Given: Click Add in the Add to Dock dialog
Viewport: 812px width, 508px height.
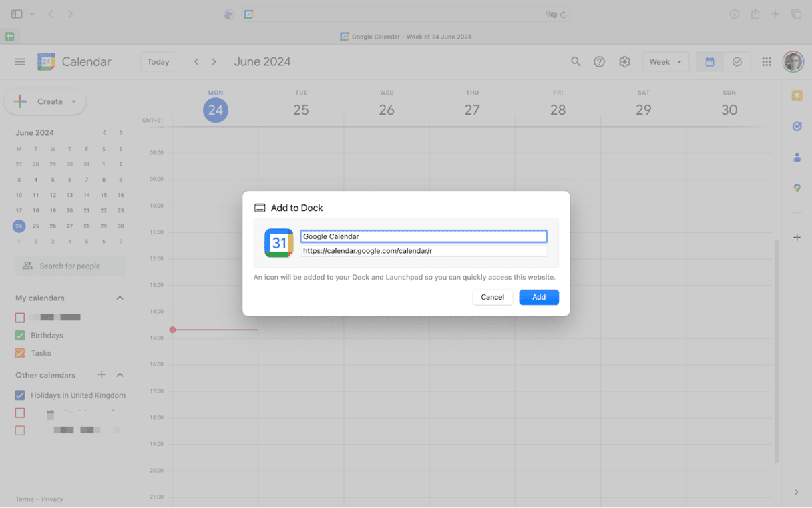Looking at the screenshot, I should pos(538,297).
